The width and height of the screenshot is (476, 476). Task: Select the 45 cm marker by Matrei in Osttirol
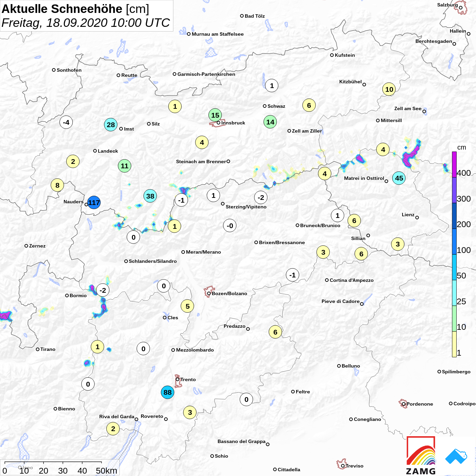coord(399,178)
